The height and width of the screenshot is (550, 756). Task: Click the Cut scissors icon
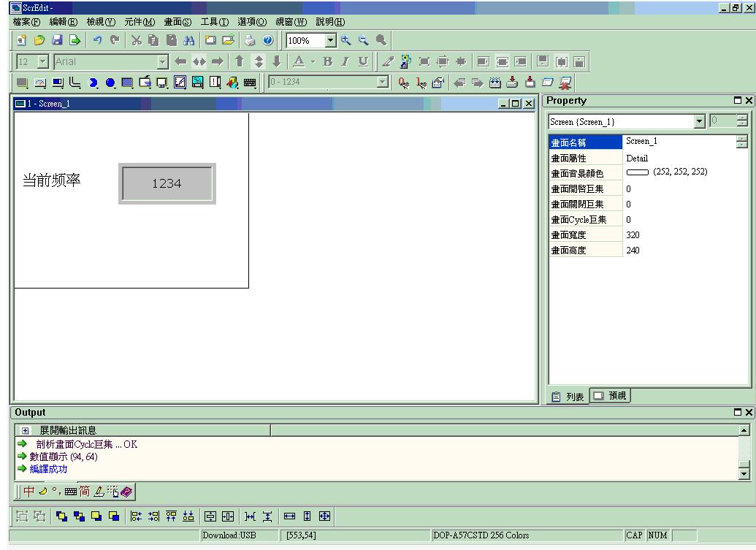[x=136, y=41]
